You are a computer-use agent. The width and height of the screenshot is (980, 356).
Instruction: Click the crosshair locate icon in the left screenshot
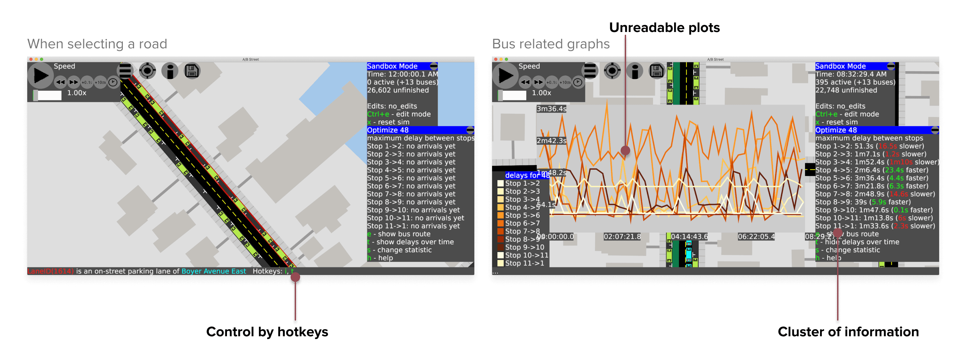click(148, 71)
